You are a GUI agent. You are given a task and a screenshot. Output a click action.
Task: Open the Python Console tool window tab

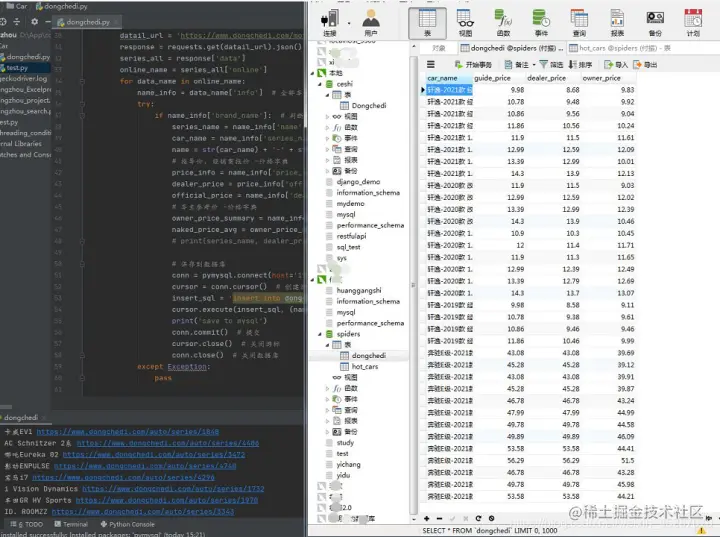[128, 524]
